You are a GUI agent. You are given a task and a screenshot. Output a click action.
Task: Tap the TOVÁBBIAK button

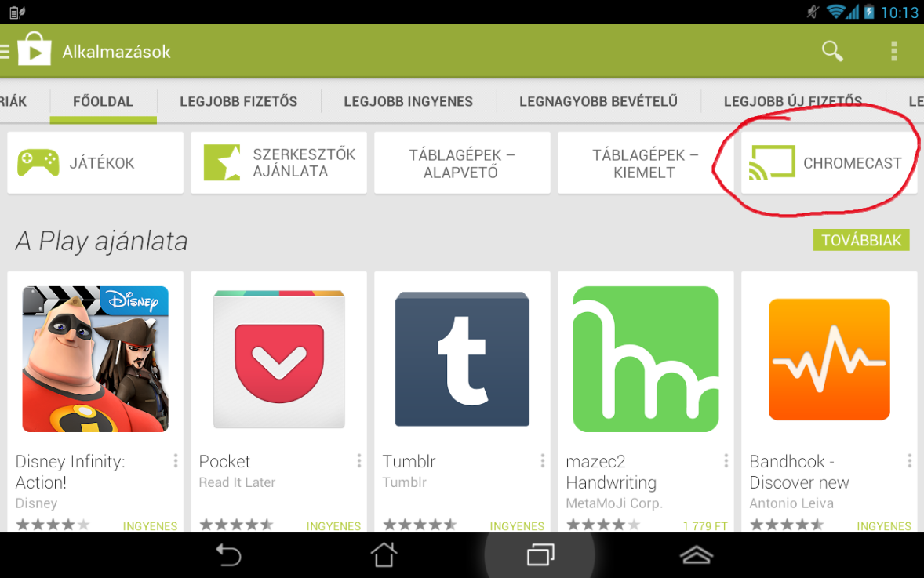point(861,241)
